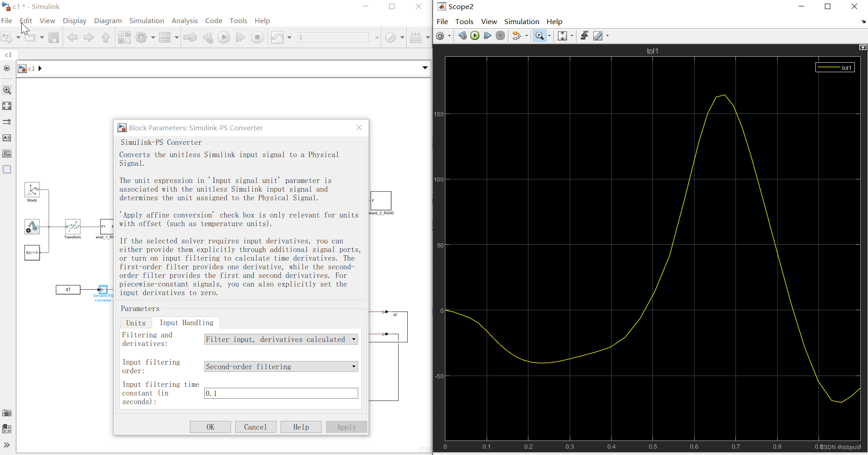Open Scope2 measurements dropdown arrow
868x455 pixels.
click(x=607, y=36)
